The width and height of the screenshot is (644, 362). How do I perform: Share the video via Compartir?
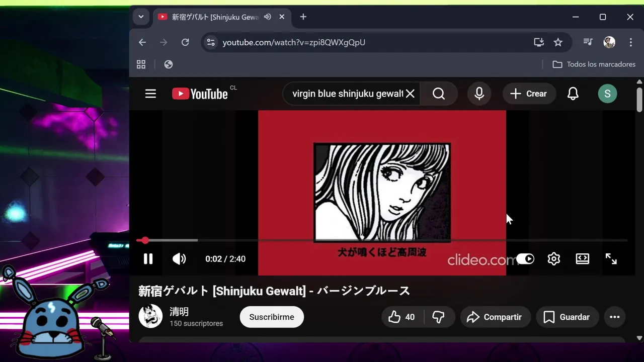(495, 317)
